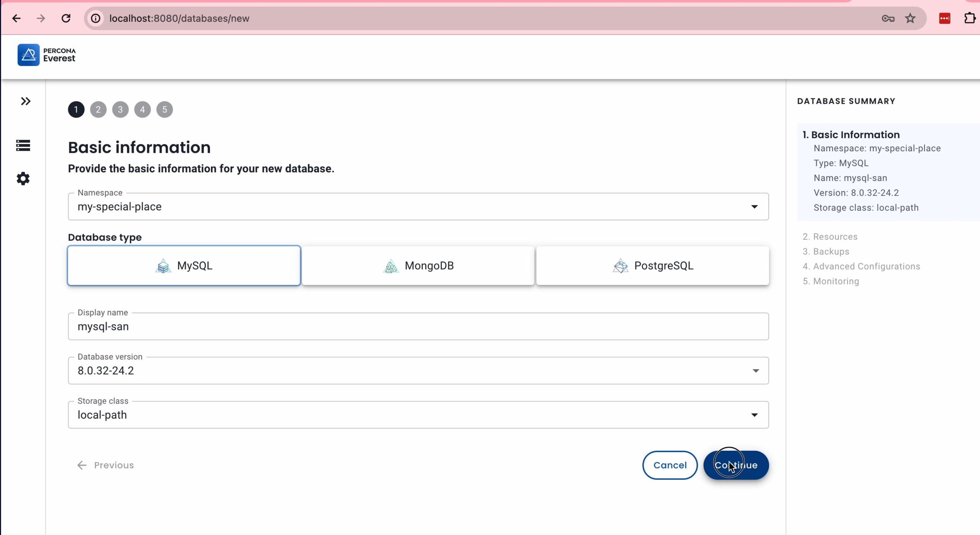The height and width of the screenshot is (535, 980).
Task: Expand the Database version dropdown
Action: [x=418, y=371]
